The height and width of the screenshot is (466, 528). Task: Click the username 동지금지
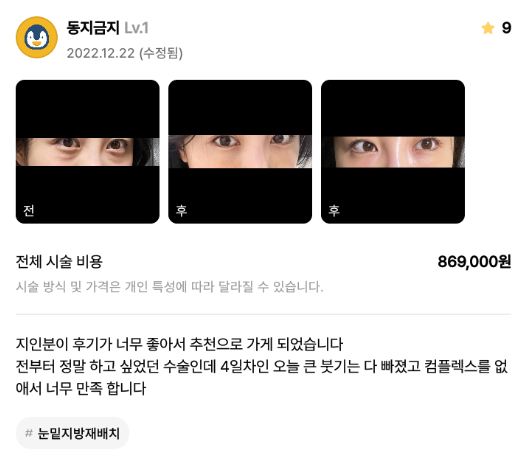point(93,28)
